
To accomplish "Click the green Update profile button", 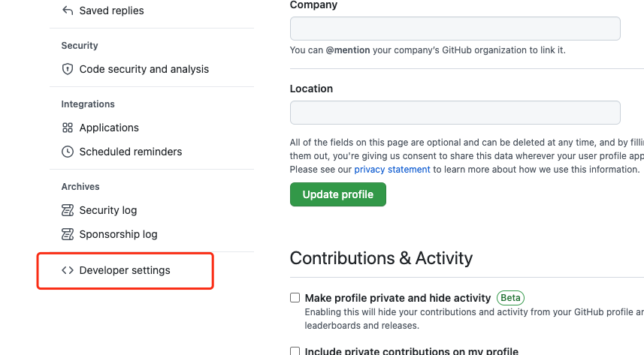I will tap(338, 194).
